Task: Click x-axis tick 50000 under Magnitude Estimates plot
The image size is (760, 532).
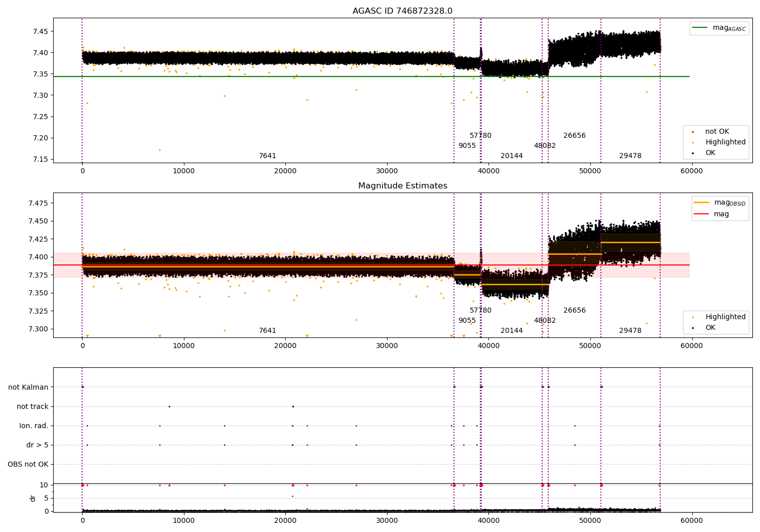Action: [x=590, y=346]
